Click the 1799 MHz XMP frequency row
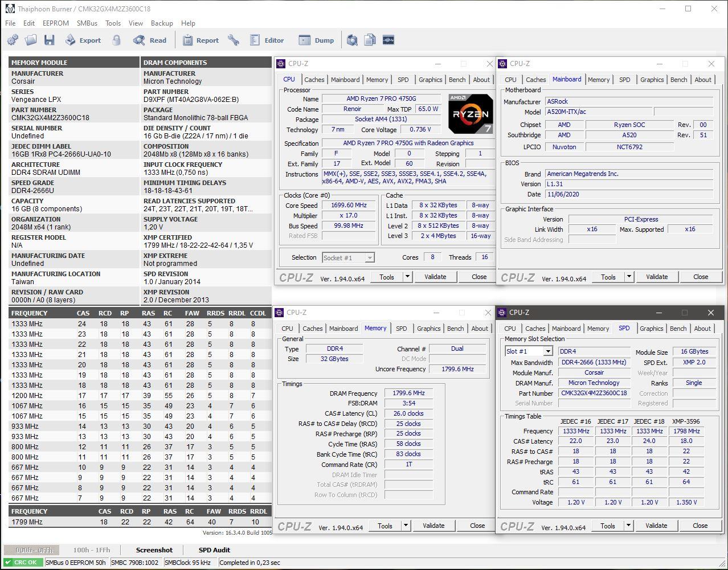This screenshot has width=728, height=570. pyautogui.click(x=140, y=522)
